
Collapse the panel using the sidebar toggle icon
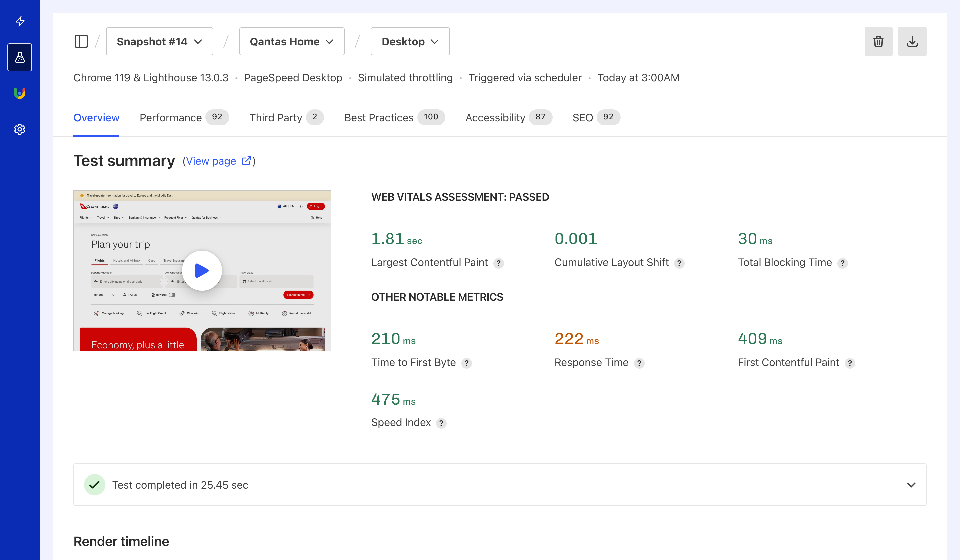81,41
